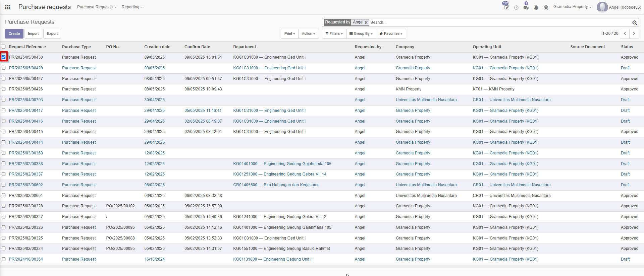Click KF01 — KMN Property operating unit

(493, 89)
